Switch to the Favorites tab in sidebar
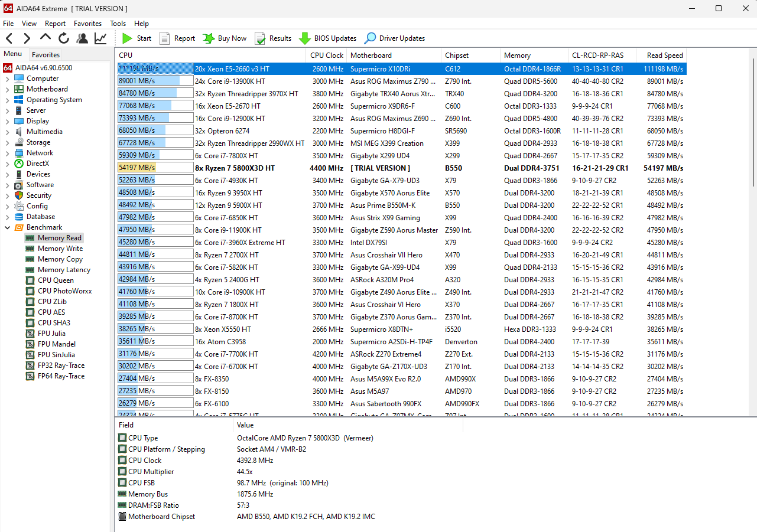The width and height of the screenshot is (757, 532). [46, 54]
